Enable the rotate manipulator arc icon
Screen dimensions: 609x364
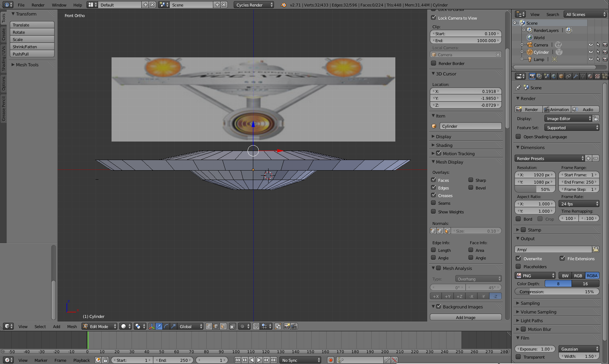(x=166, y=326)
